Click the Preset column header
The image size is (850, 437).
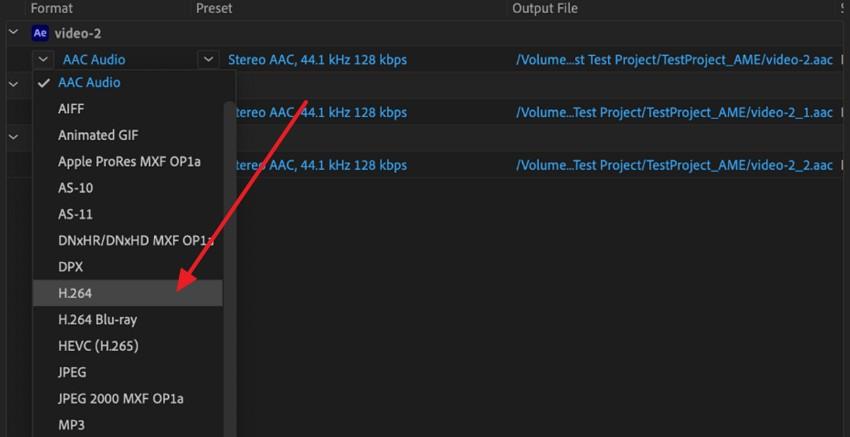(x=214, y=8)
